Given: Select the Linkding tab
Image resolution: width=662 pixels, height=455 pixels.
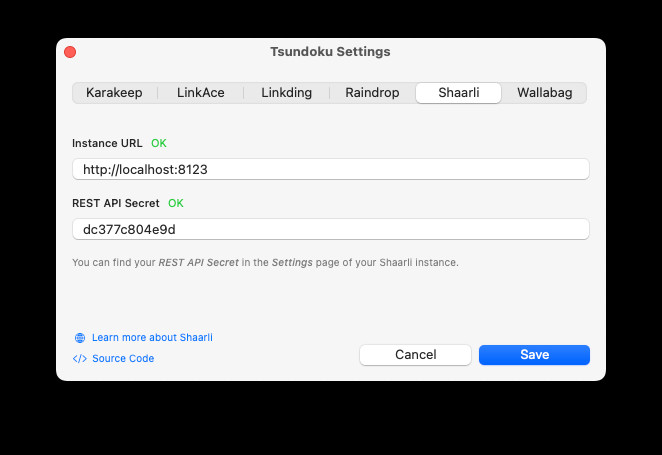Looking at the screenshot, I should tap(287, 93).
